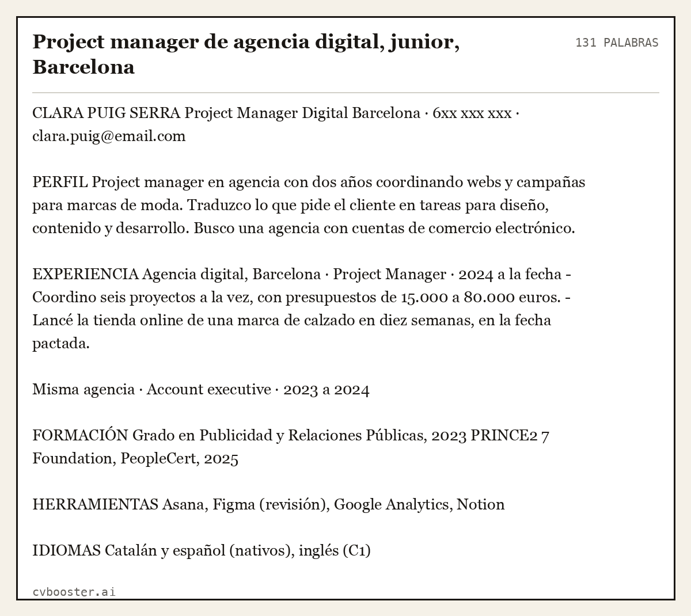Click the "131 PALABRAS" word count

617,43
